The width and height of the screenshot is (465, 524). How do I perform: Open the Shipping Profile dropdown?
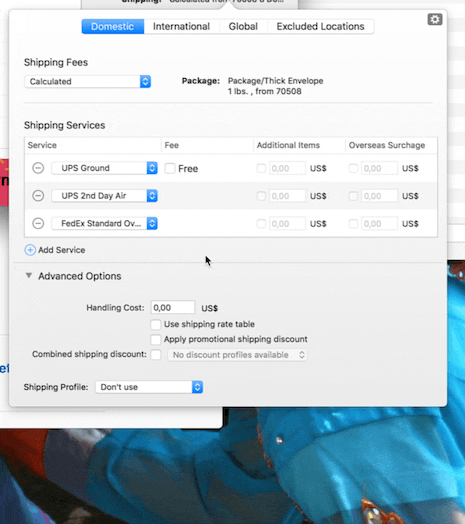click(149, 387)
